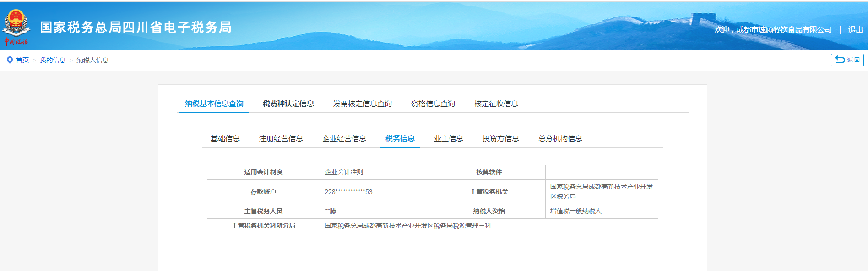Switch to 企业经营信息 sub-tab
Screen dimensions: 868x271
[344, 138]
